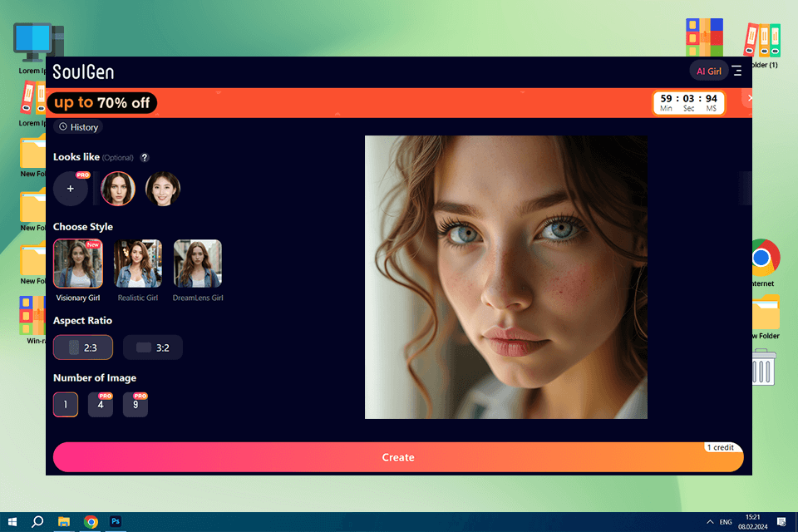
Task: Set aspect ratio to 2:3
Action: click(x=83, y=347)
